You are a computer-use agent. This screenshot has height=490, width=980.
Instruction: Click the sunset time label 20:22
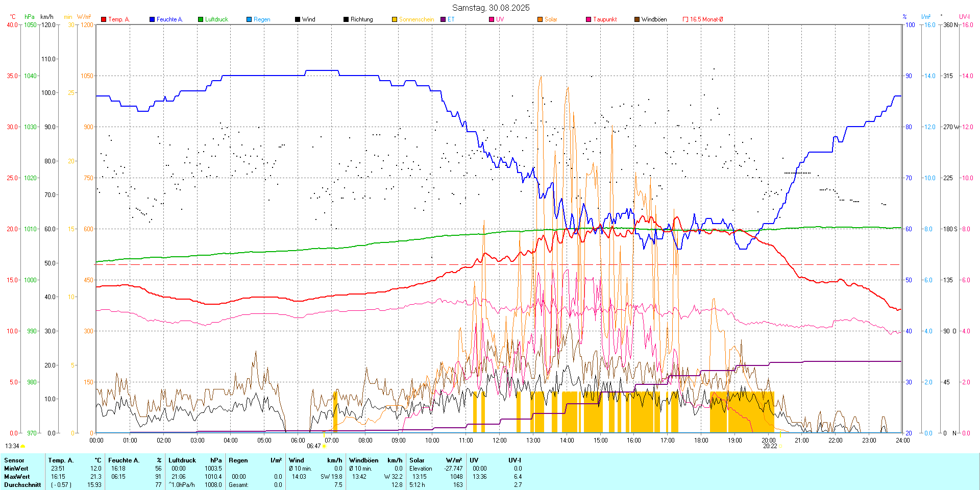tap(770, 446)
